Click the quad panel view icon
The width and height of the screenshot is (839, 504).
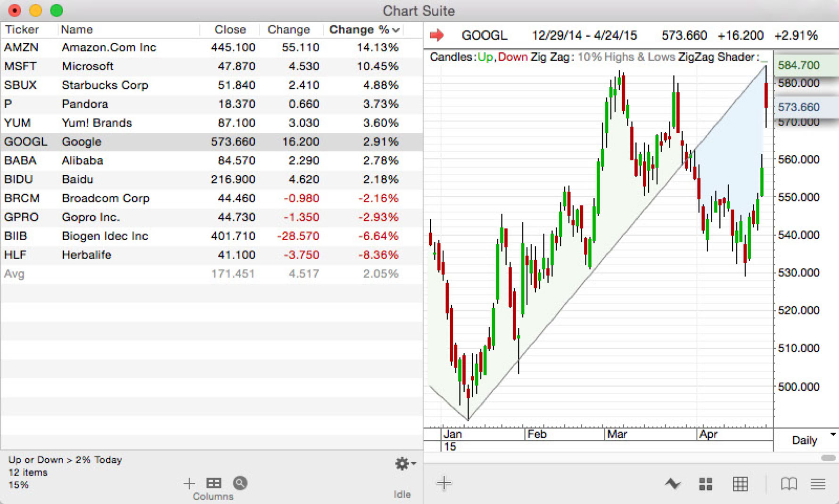[x=705, y=483]
